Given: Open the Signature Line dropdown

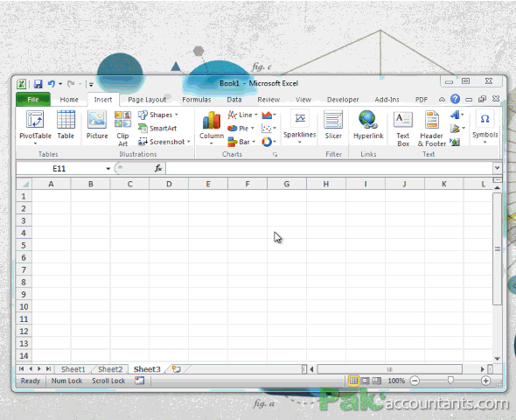Looking at the screenshot, I should (457, 129).
